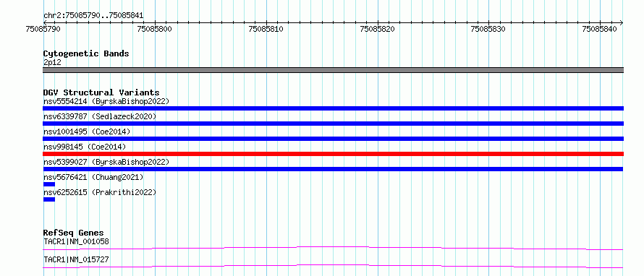The image size is (644, 276).
Task: Click ruler coordinate 75085820
Action: click(377, 29)
